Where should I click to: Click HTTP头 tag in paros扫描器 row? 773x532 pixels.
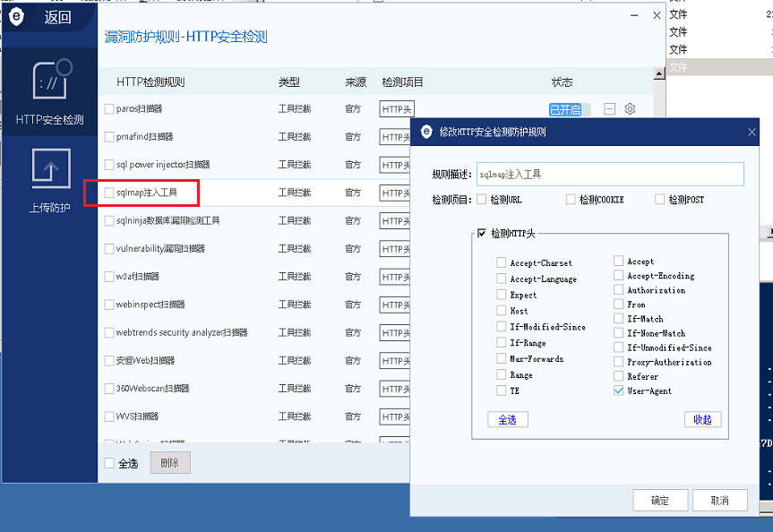coord(397,109)
